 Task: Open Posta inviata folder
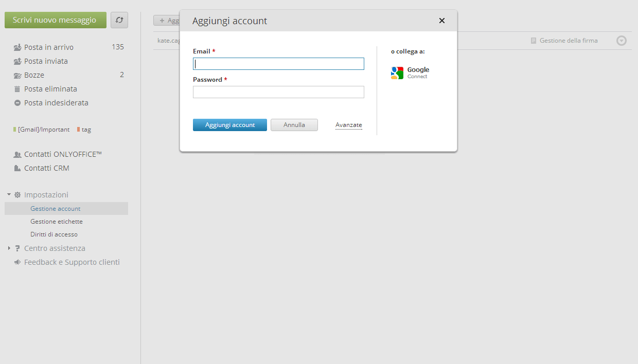click(46, 61)
